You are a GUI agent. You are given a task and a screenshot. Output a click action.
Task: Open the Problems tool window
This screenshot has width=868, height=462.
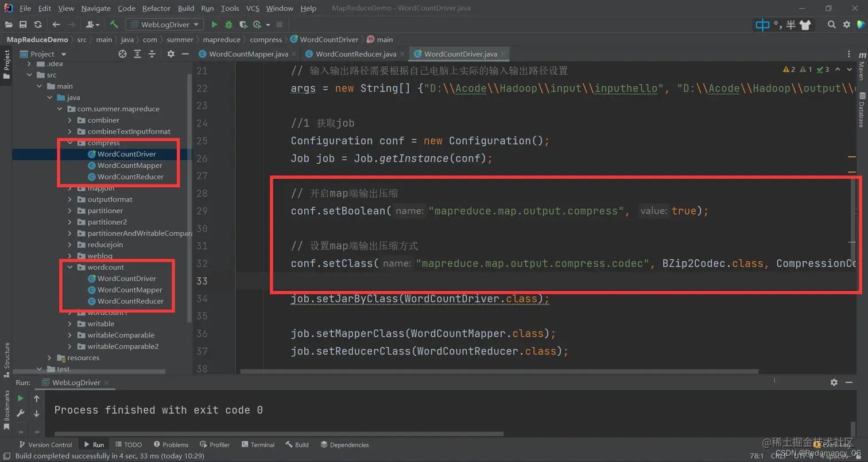tap(170, 445)
